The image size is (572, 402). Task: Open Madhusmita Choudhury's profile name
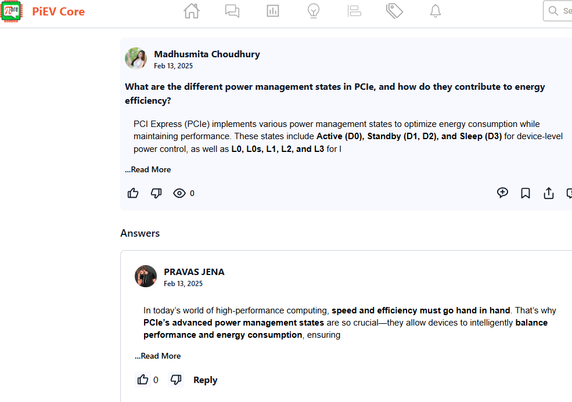pyautogui.click(x=207, y=54)
